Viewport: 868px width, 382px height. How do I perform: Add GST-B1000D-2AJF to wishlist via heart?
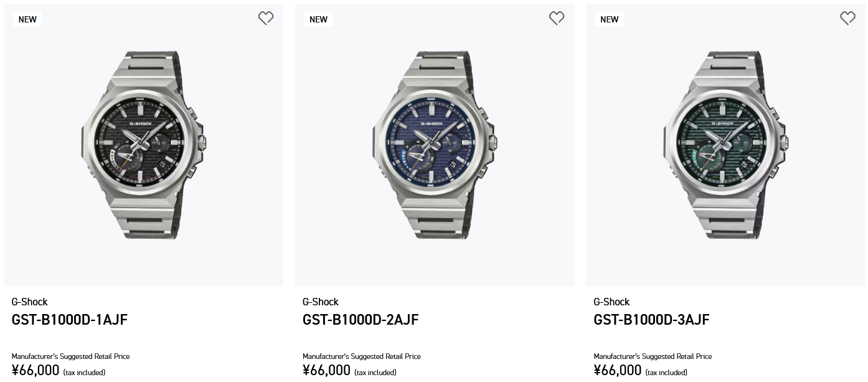[557, 19]
